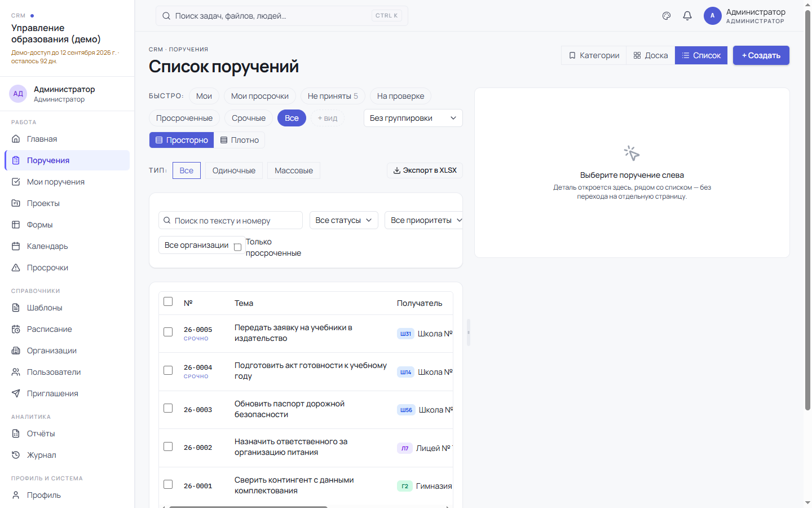Screen dimensions: 812x508
Task: Open the Все статусы dropdown
Action: 344,220
